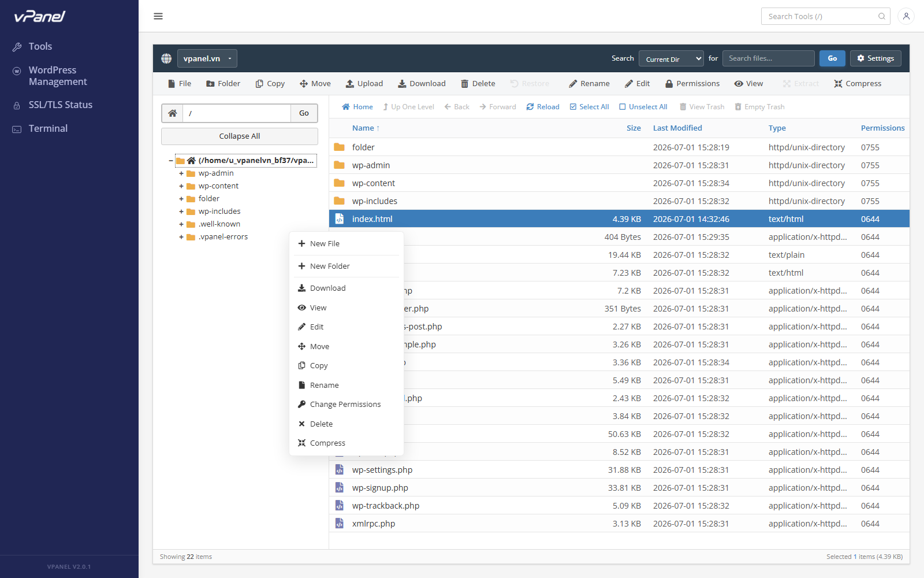
Task: Open the Current Dir search scope dropdown
Action: point(671,58)
